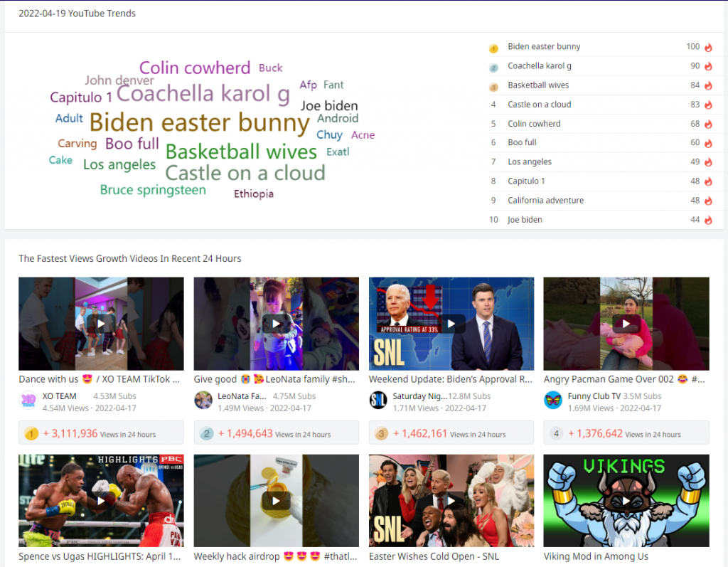Open California adventure trend in ranking list
This screenshot has width=728, height=567.
545,201
